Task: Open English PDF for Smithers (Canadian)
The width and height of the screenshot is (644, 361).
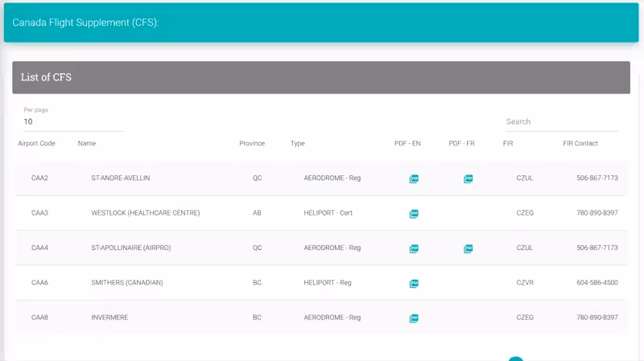Action: [414, 283]
